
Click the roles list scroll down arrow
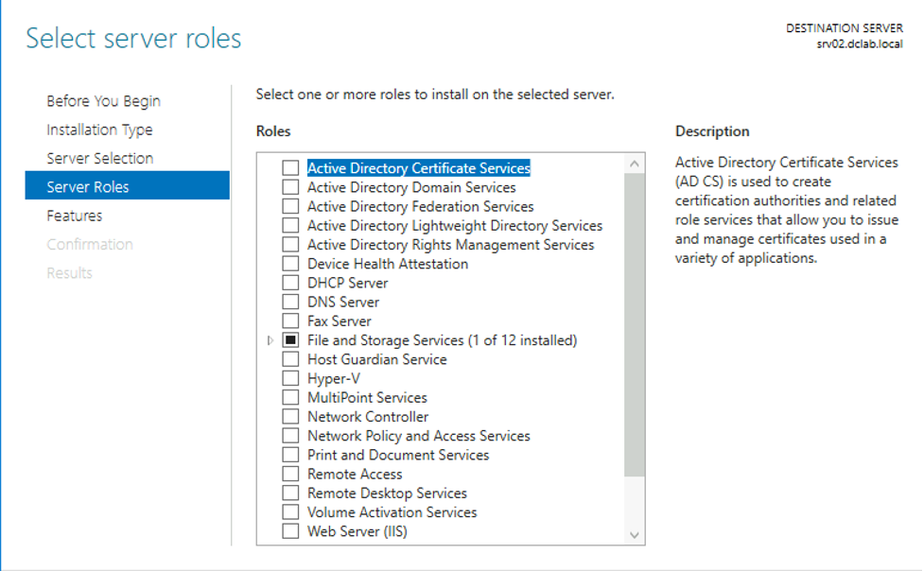pyautogui.click(x=634, y=534)
